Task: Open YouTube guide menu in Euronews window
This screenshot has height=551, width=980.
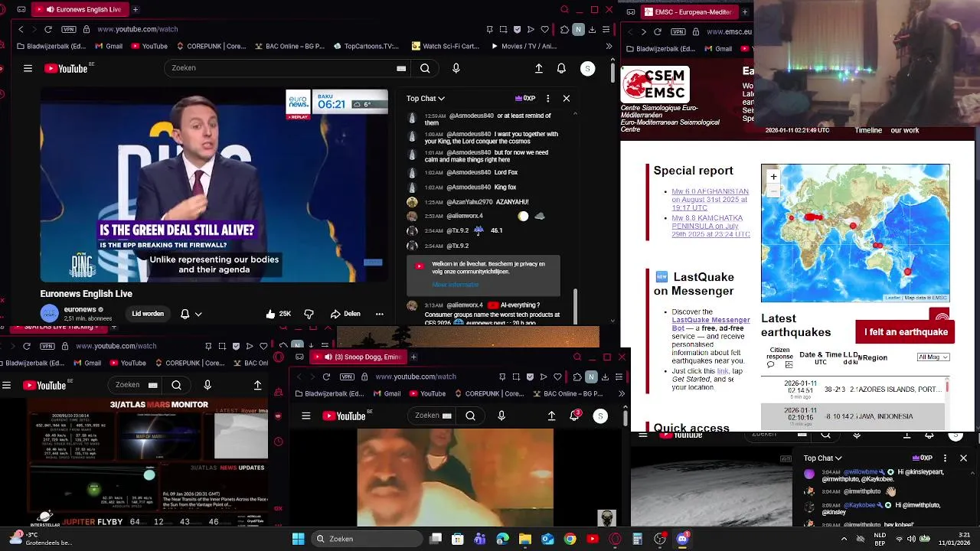Action: click(28, 68)
